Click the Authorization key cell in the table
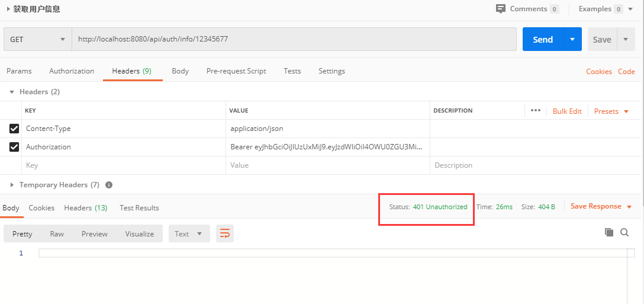The image size is (644, 304). tap(124, 147)
